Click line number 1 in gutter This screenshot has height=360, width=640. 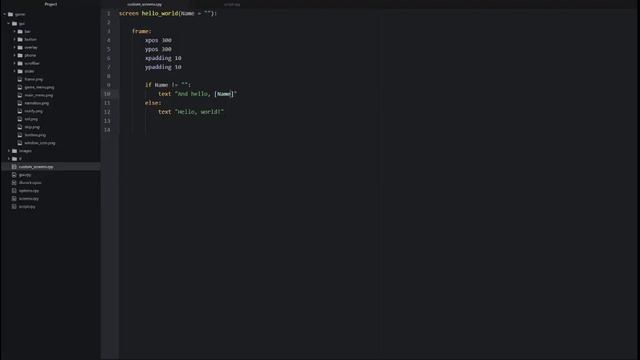(x=109, y=13)
